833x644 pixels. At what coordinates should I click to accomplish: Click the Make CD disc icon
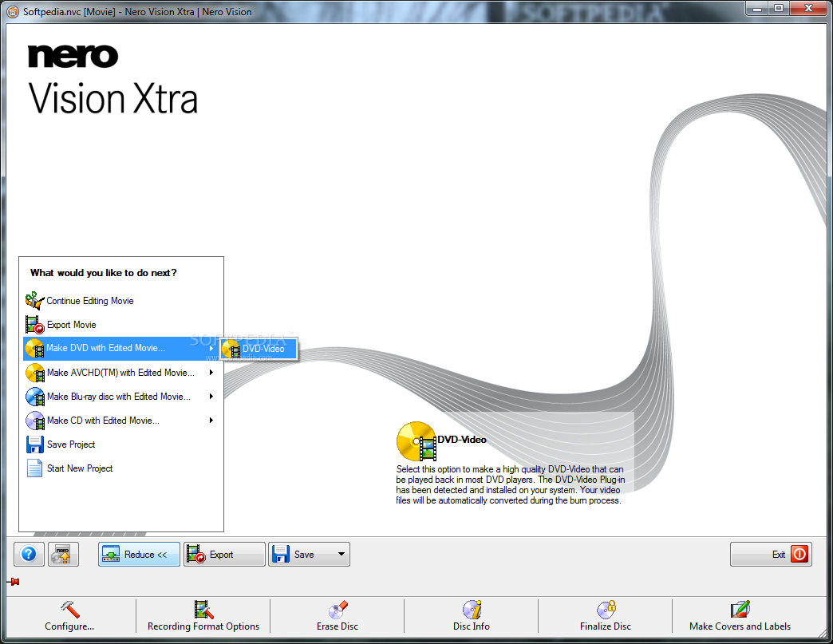coord(34,421)
